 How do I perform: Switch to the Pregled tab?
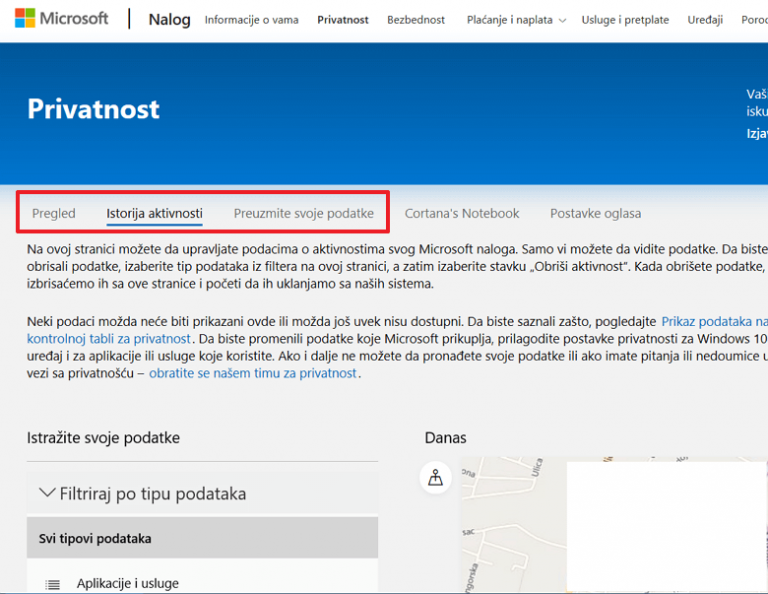point(54,214)
